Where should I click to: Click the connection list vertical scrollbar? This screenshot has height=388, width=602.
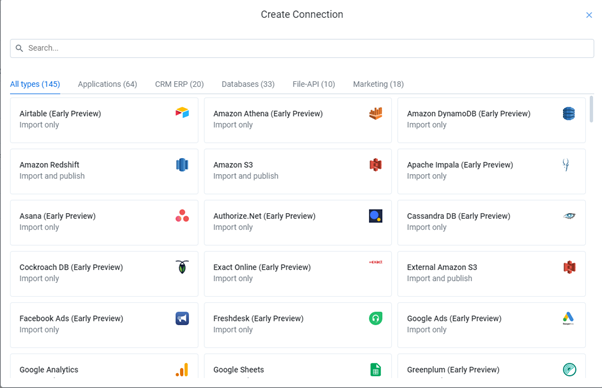pos(591,109)
